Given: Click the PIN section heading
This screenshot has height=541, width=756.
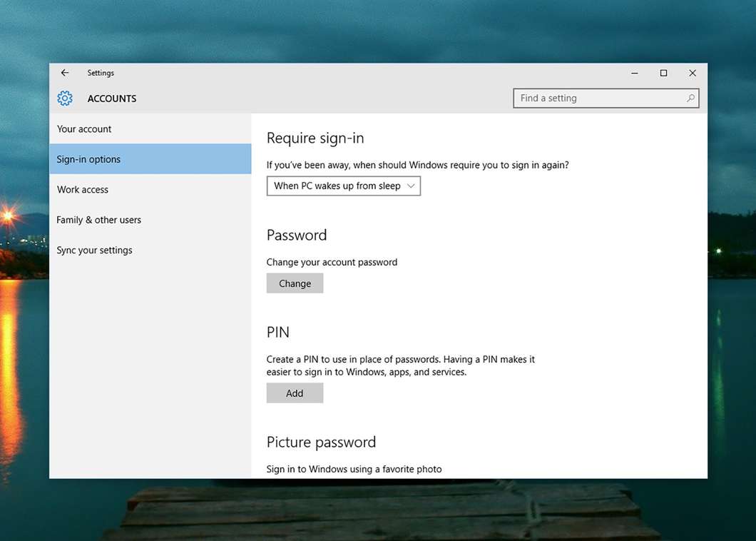Looking at the screenshot, I should [x=278, y=333].
